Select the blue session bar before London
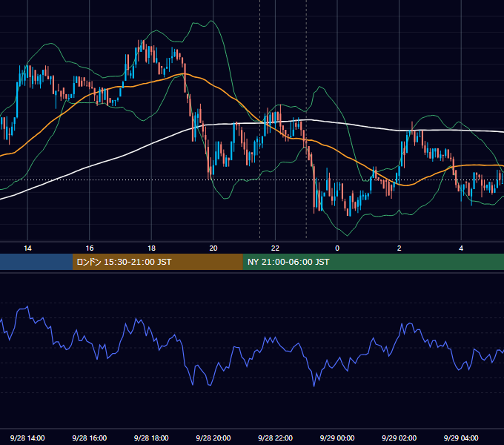 coord(36,262)
